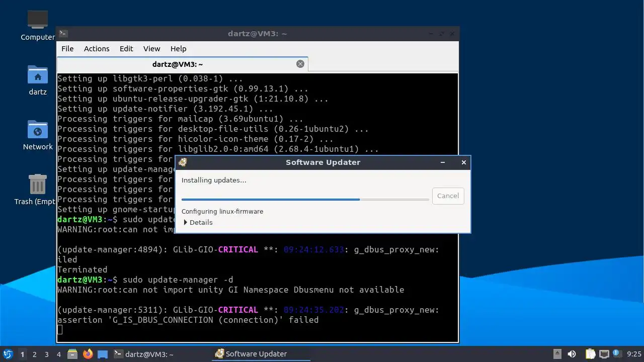
Task: Open the Network desktop icon
Action: [38, 135]
